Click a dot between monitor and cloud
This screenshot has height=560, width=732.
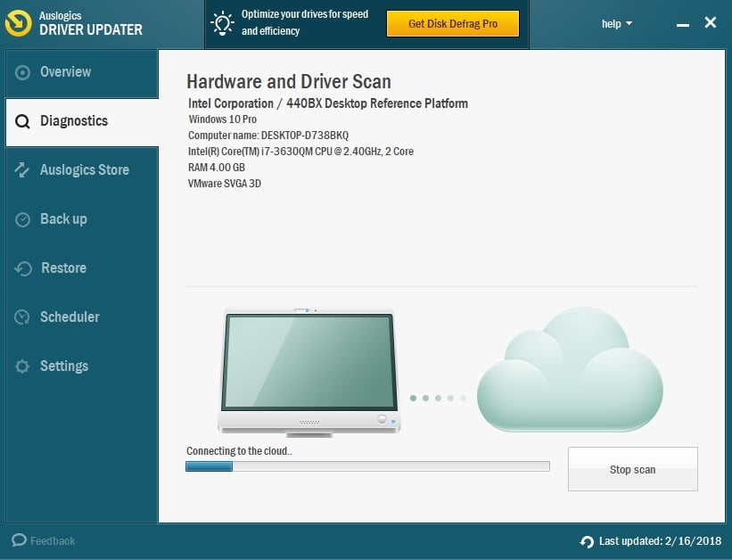pyautogui.click(x=437, y=399)
